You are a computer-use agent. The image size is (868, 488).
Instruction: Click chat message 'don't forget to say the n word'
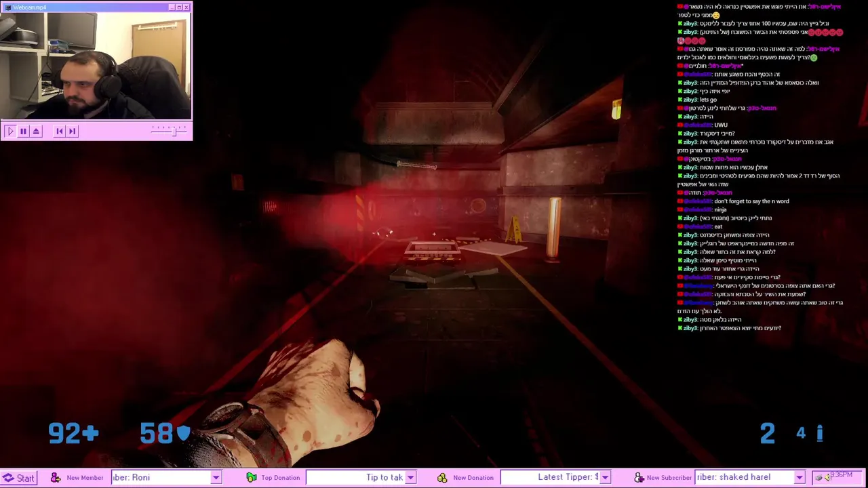click(751, 201)
